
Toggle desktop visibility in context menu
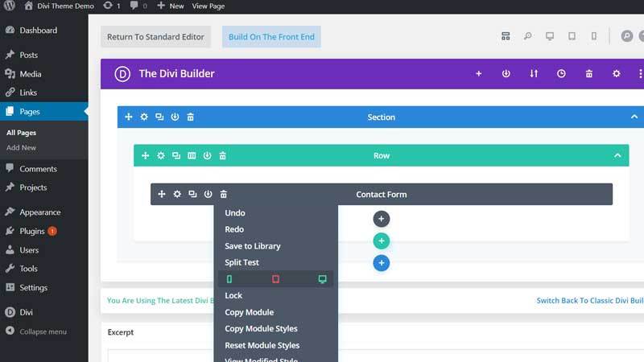pos(323,279)
